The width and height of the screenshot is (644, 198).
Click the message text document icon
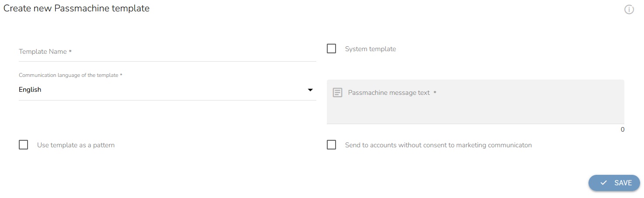[337, 93]
